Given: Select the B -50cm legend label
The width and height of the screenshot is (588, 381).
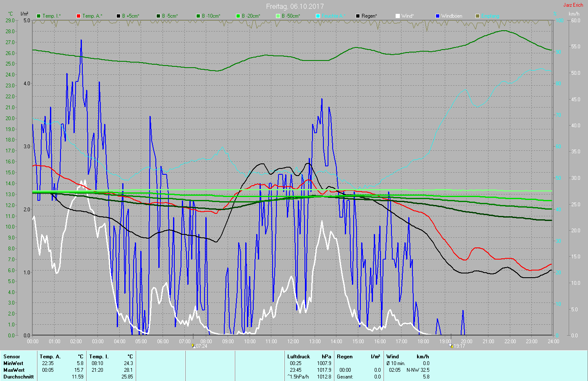Looking at the screenshot, I should point(291,16).
